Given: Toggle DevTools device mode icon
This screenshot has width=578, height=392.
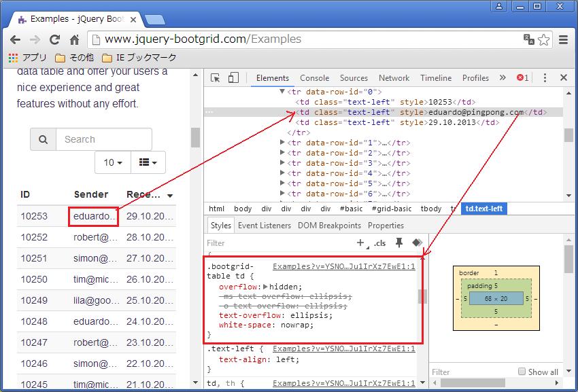Looking at the screenshot, I should [x=233, y=77].
